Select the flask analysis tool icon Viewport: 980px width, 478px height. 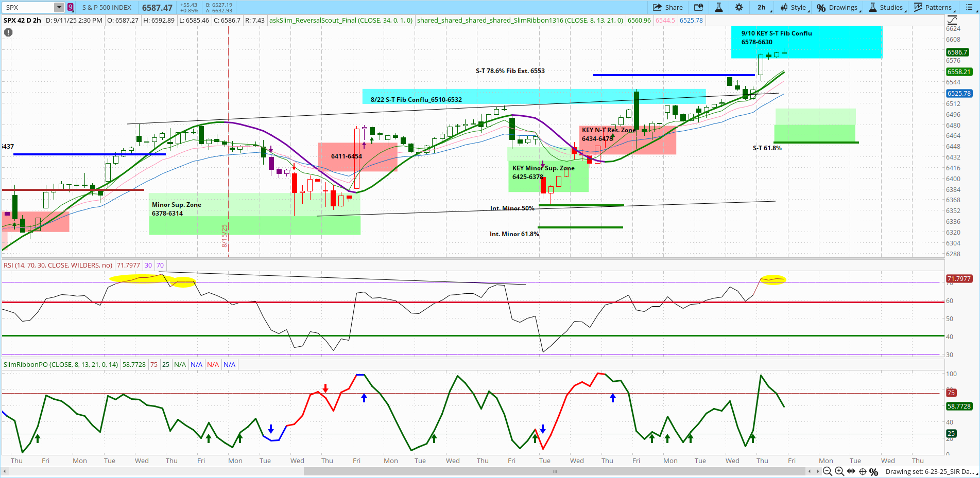tap(718, 7)
